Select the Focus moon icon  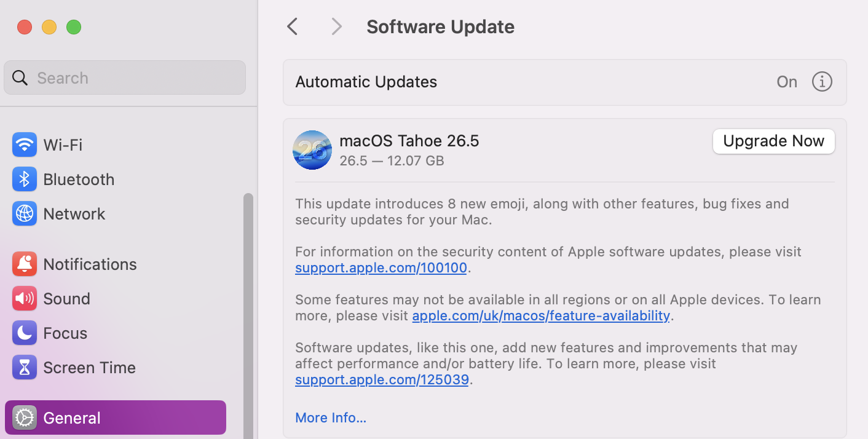pyautogui.click(x=25, y=333)
